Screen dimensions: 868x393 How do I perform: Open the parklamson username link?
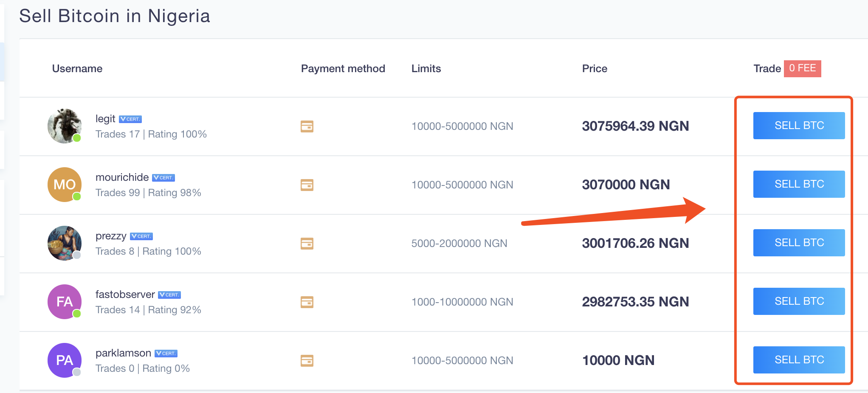[123, 353]
